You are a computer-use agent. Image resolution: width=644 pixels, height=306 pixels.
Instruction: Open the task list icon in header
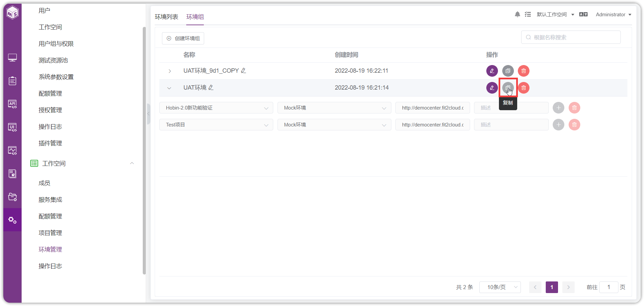[x=528, y=14]
